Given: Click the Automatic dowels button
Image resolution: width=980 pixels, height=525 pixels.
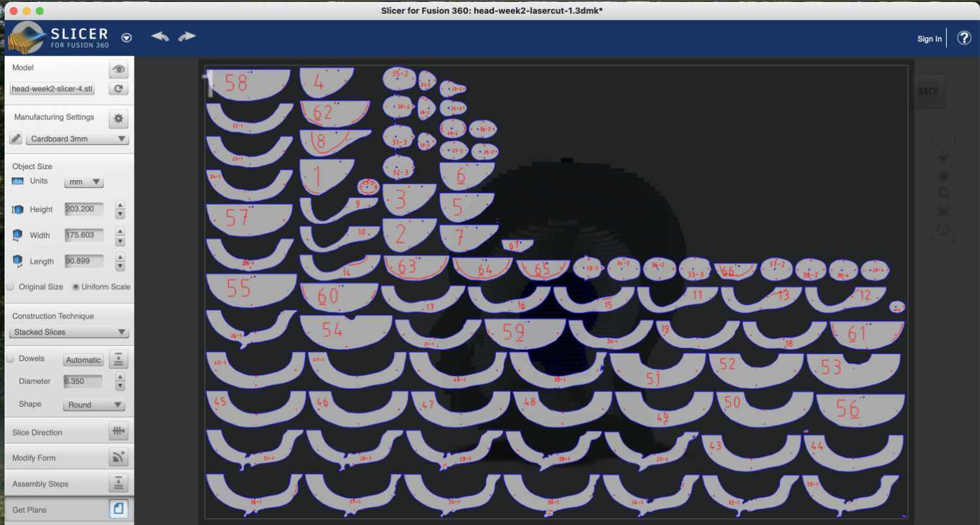Looking at the screenshot, I should point(83,360).
